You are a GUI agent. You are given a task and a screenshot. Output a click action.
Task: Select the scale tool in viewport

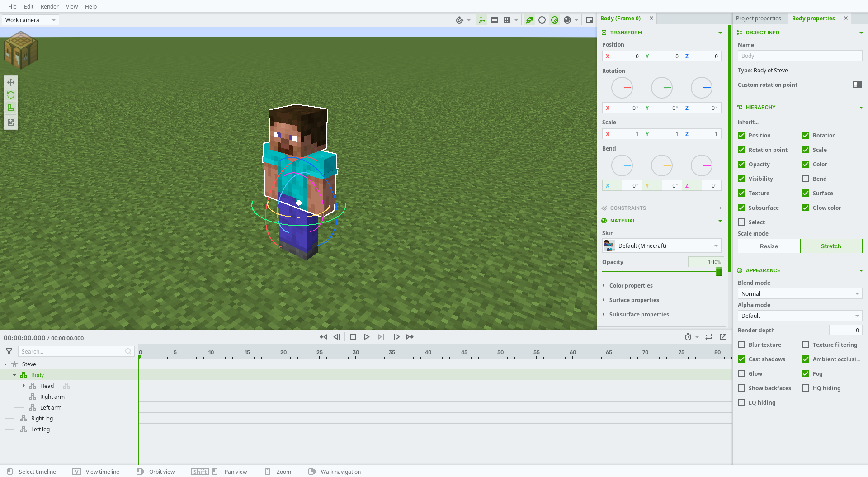point(11,108)
